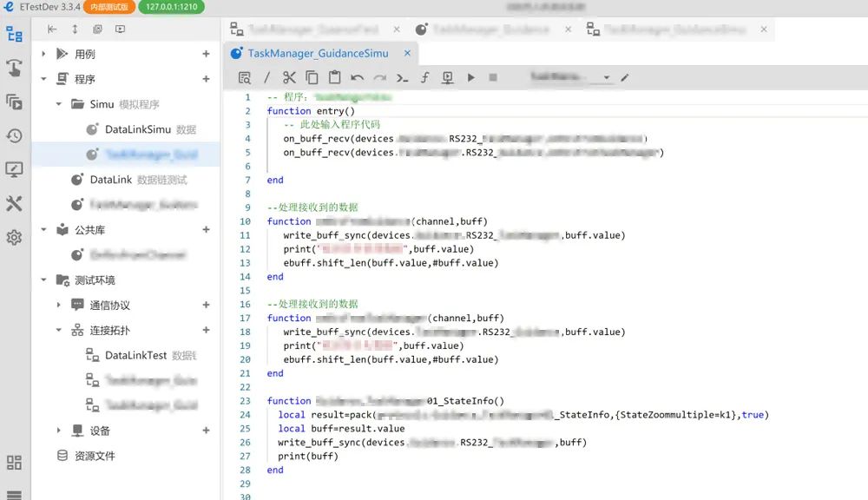Click the 'local buff=result.value' code line
The width and height of the screenshot is (868, 500).
pyautogui.click(x=341, y=429)
